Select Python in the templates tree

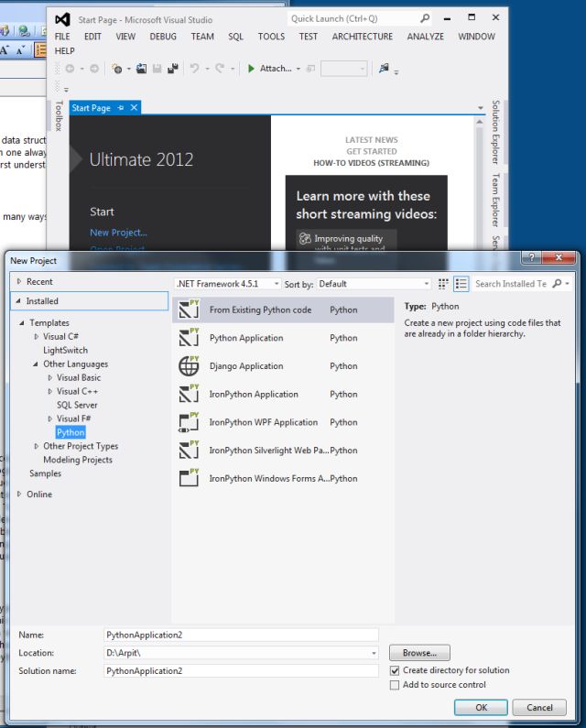71,432
